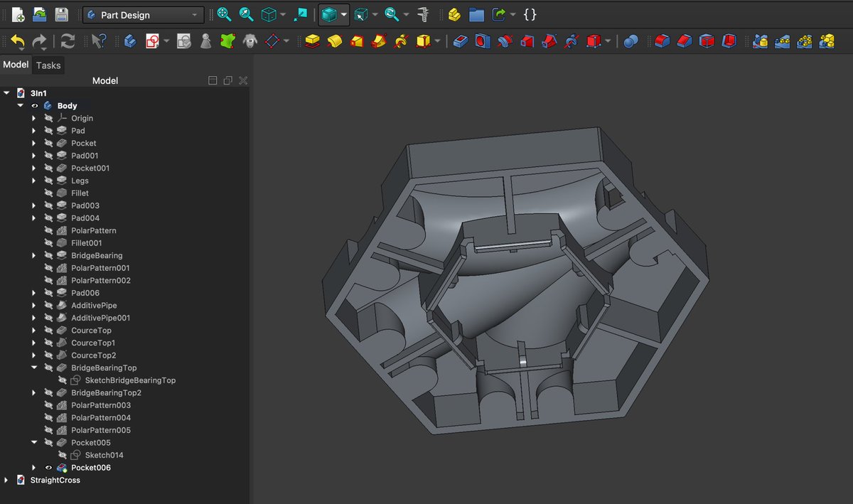
Task: Create a shape binder
Action: pyautogui.click(x=227, y=42)
